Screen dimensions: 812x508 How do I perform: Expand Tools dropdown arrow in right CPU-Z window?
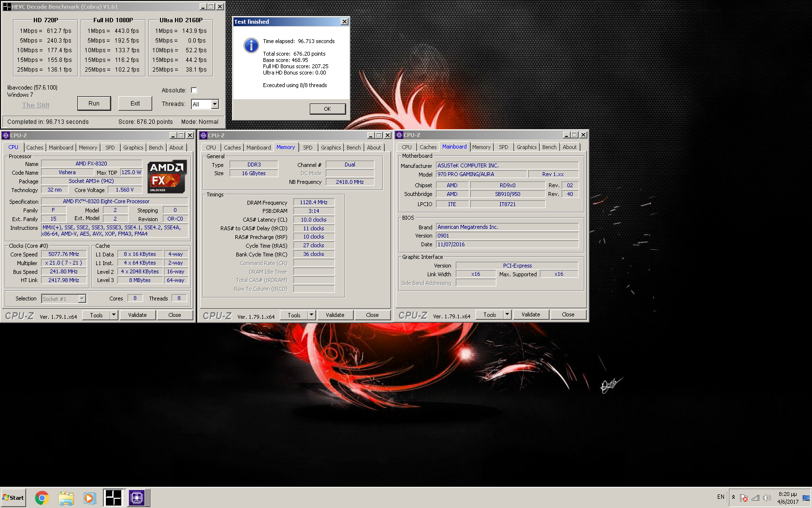(x=507, y=314)
